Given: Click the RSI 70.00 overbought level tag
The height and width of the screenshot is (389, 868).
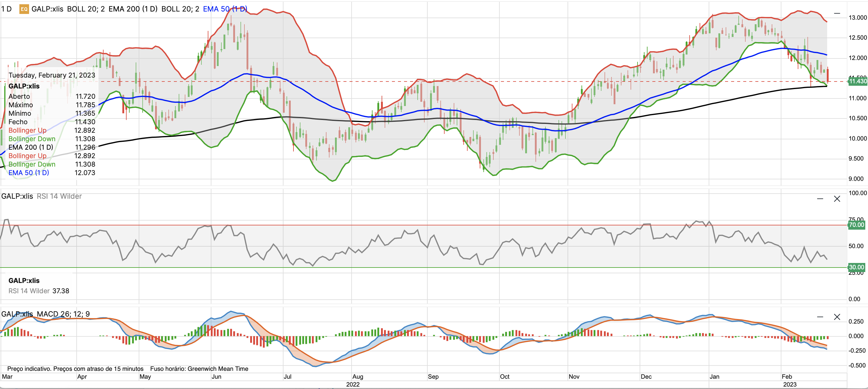Looking at the screenshot, I should pos(856,225).
